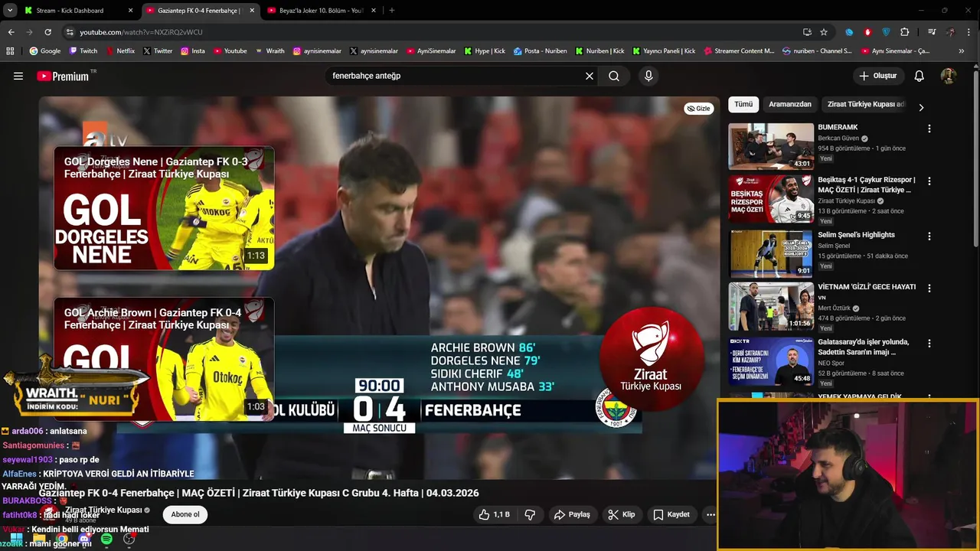Like the video with thumbs up

click(493, 514)
